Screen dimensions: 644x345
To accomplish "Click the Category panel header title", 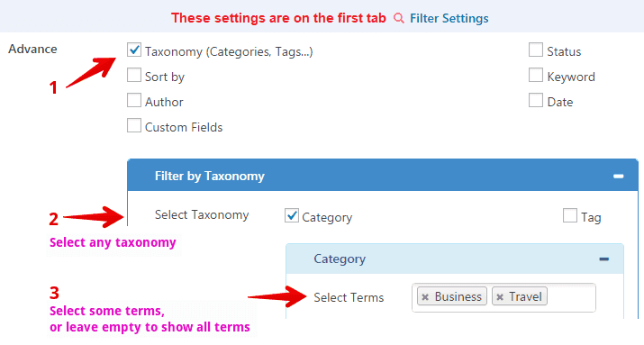I will pyautogui.click(x=340, y=259).
